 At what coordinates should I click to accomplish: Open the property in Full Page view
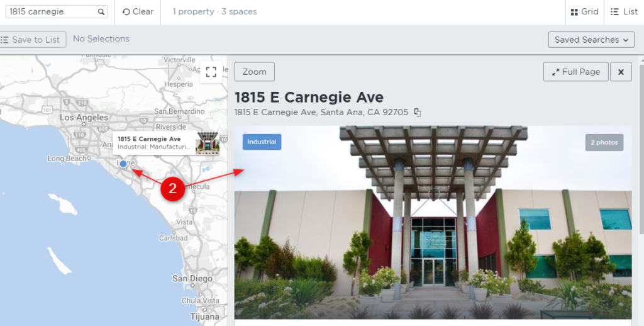pyautogui.click(x=576, y=72)
